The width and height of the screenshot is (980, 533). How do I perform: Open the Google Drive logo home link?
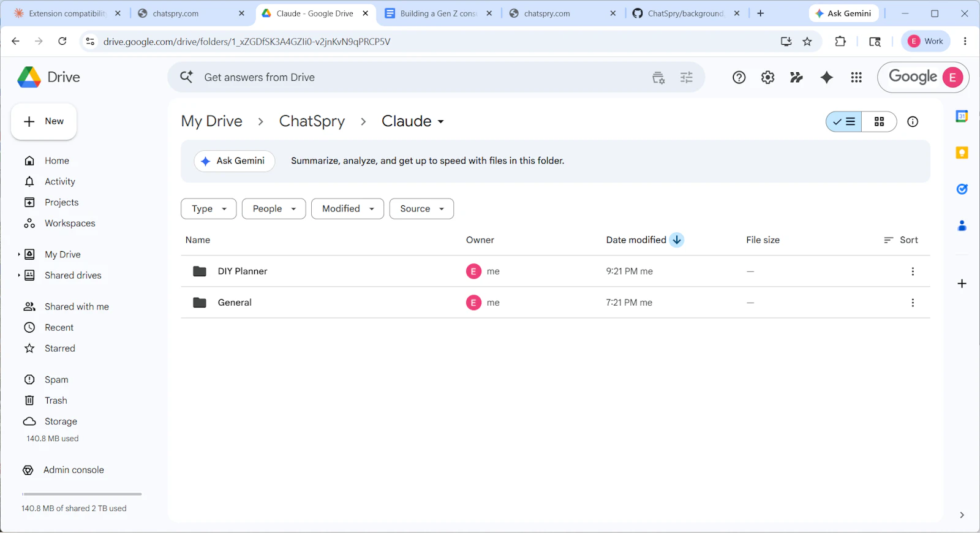pos(48,77)
